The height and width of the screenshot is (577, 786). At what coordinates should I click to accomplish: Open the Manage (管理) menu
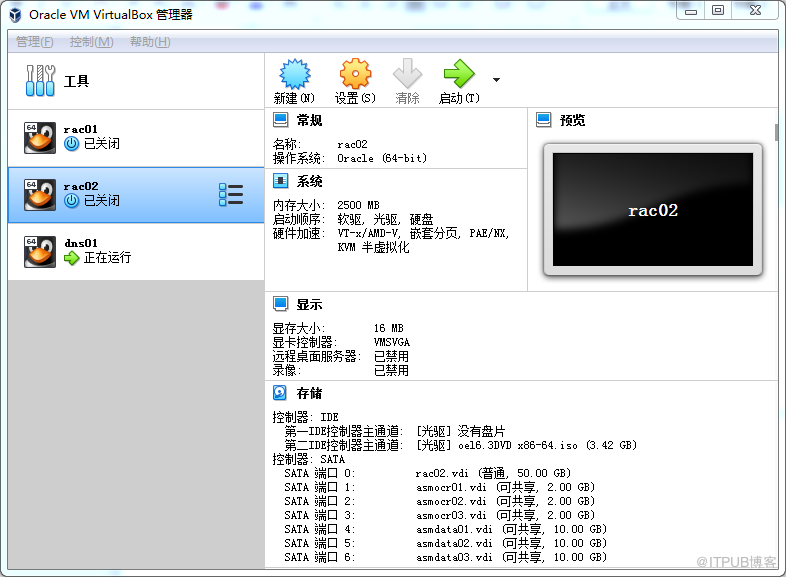click(x=35, y=42)
